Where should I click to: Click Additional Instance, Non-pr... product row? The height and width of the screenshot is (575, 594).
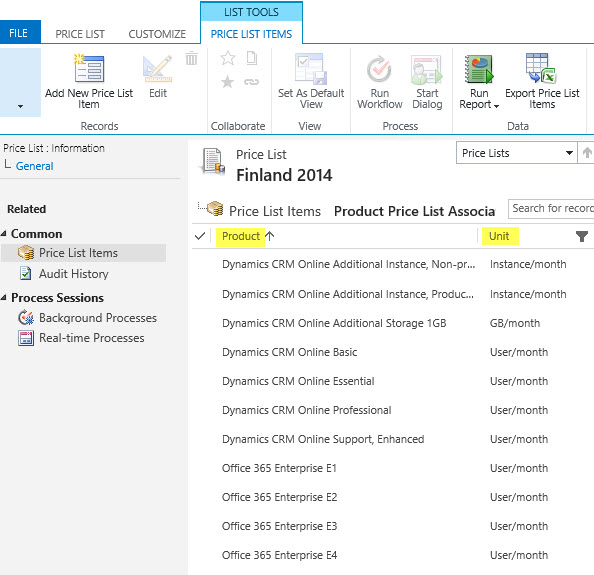(x=393, y=264)
